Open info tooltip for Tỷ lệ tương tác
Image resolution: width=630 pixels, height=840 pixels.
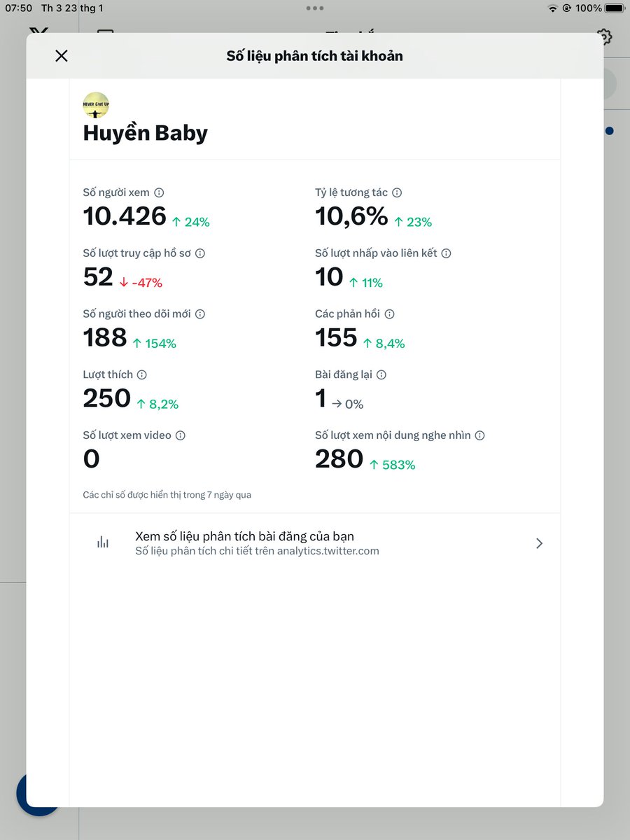(x=397, y=192)
